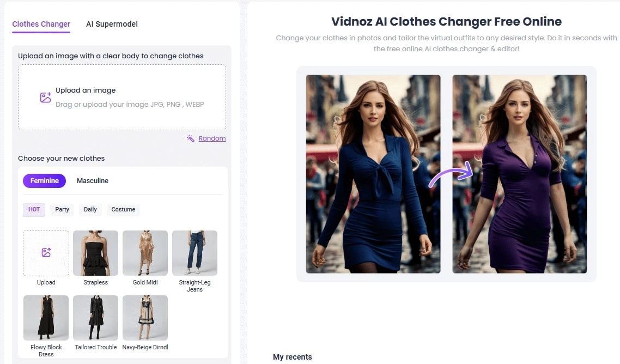620x364 pixels.
Task: Select the Flowy Block Dress thumbnail
Action: 46,318
